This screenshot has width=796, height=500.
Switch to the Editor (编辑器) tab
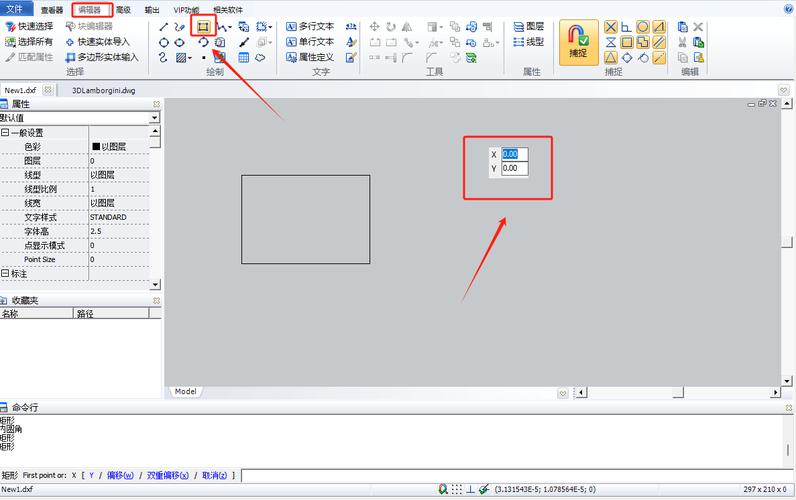click(x=90, y=10)
